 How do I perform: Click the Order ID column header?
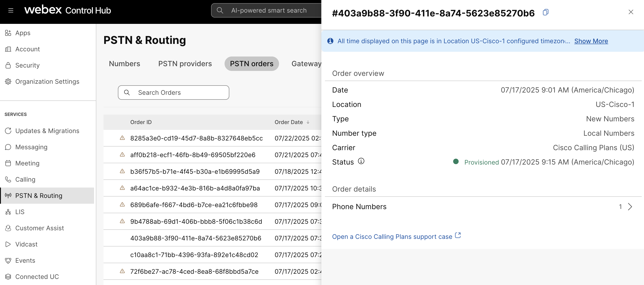(141, 122)
